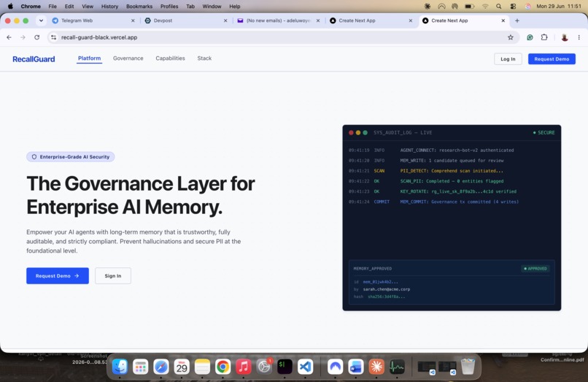Open the green circular extension icon
Screen dimensions: 588x382
pyautogui.click(x=530, y=37)
